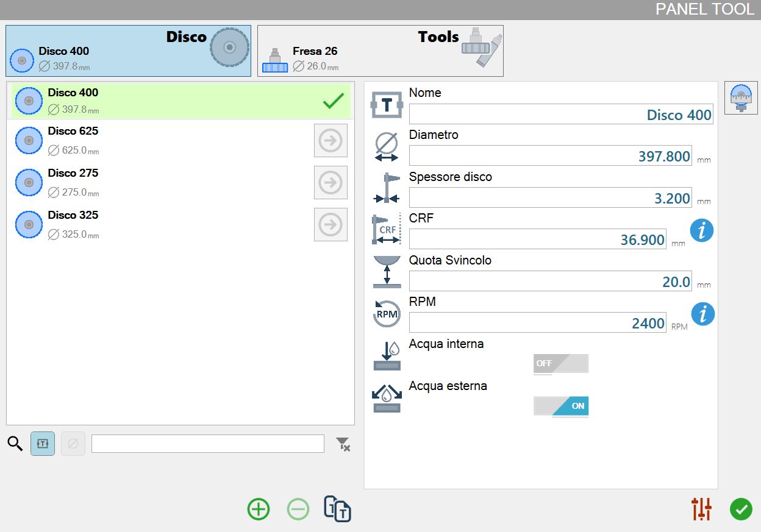Click the remove tool minus icon
The image size is (761, 532).
coord(298,509)
